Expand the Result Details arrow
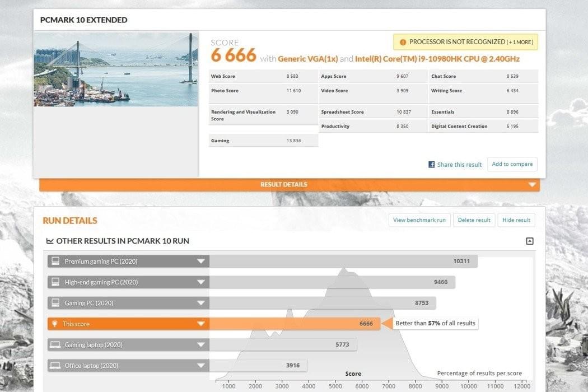Screen dimensions: 588x392 pos(532,185)
